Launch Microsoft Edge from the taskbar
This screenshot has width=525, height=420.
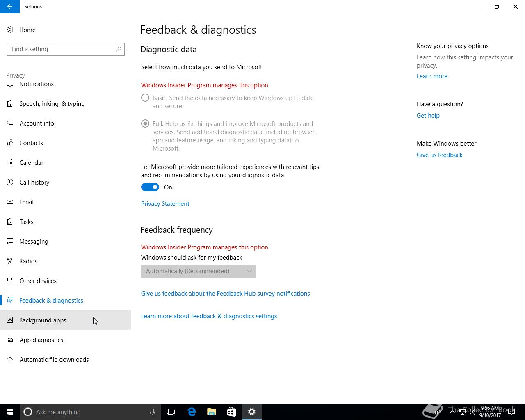click(x=192, y=412)
